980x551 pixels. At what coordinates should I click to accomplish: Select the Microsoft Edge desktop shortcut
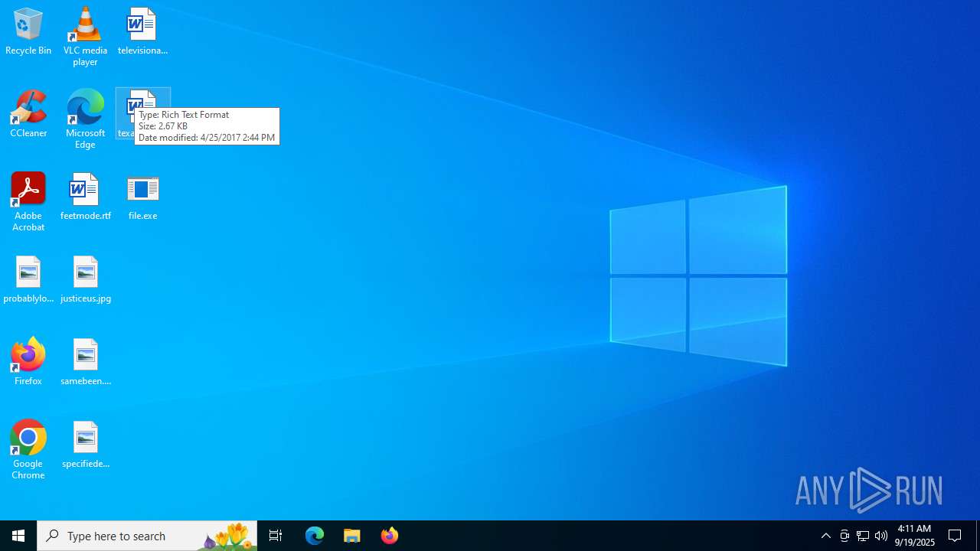85,119
